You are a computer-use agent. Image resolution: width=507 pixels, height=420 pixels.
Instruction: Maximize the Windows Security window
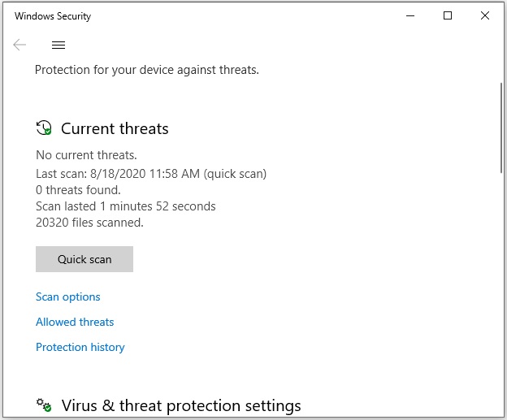pos(448,15)
